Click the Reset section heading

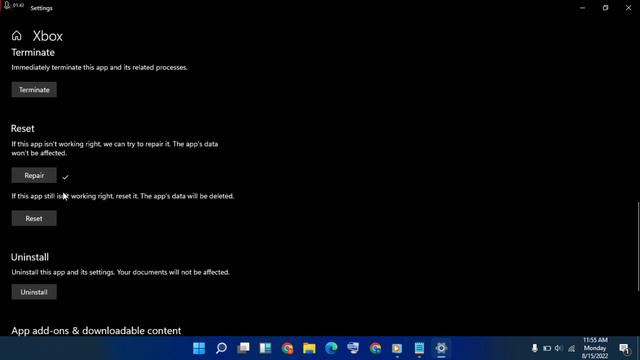point(22,129)
